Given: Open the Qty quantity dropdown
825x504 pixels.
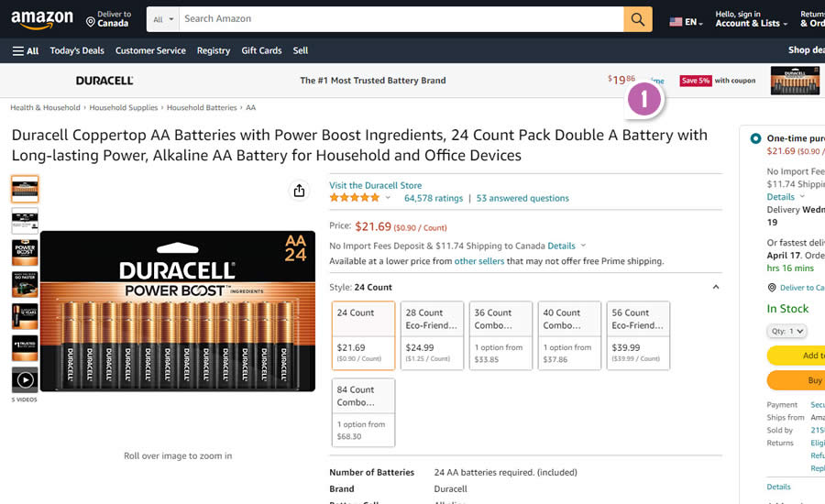Looking at the screenshot, I should (x=786, y=331).
